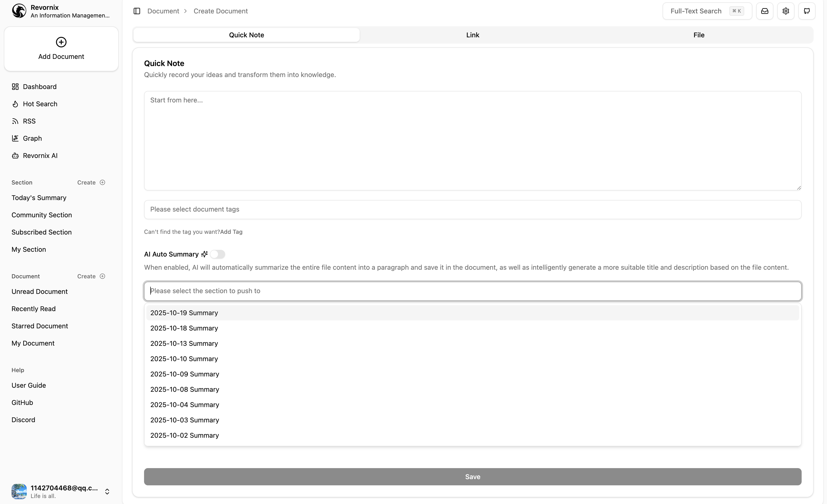The image size is (827, 504).
Task: Toggle the sidebar panel icon
Action: coord(137,11)
